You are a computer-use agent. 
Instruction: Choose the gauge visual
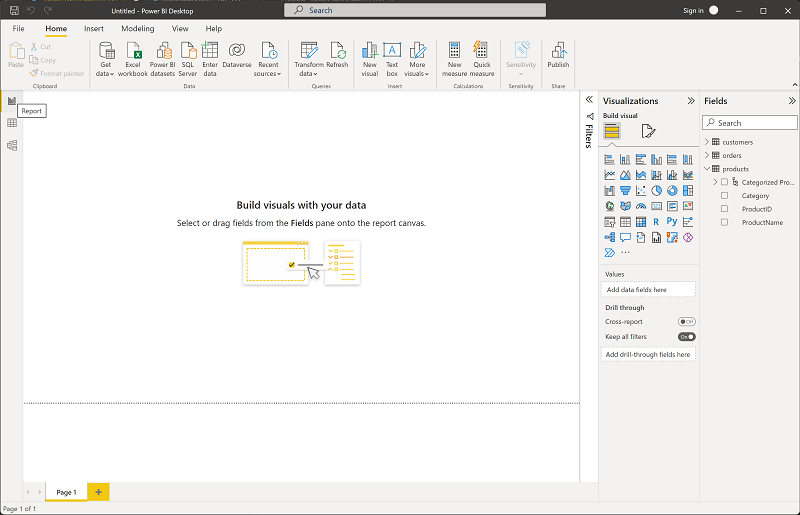641,206
